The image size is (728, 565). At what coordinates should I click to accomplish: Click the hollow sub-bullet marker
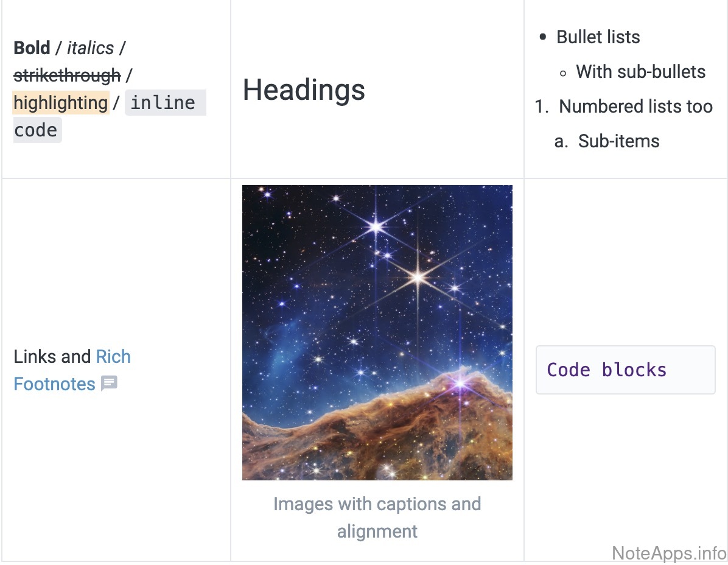[562, 72]
